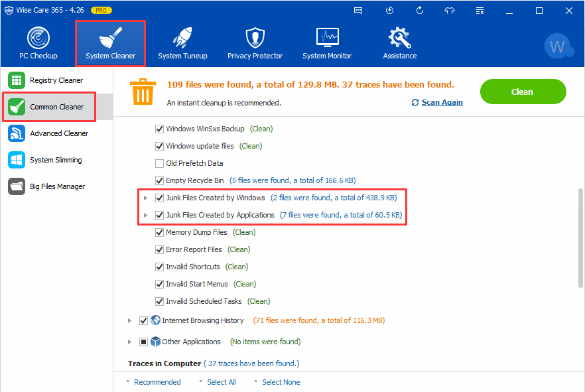This screenshot has width=585, height=392.
Task: Toggle Internet Browsing History checkbox
Action: [143, 320]
